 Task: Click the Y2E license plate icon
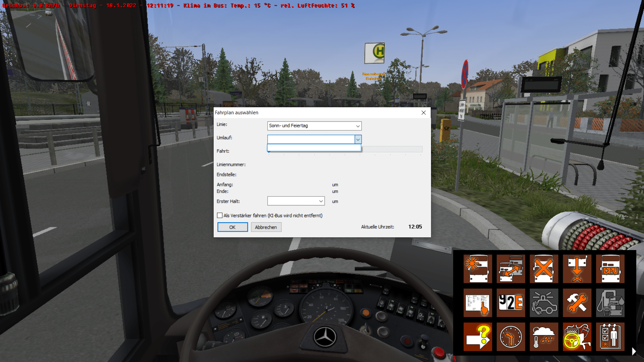[x=511, y=303]
